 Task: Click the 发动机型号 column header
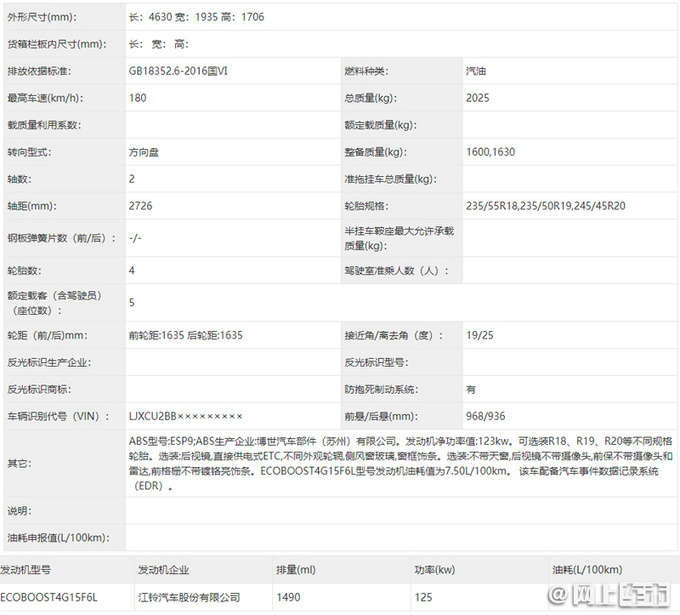pyautogui.click(x=25, y=570)
